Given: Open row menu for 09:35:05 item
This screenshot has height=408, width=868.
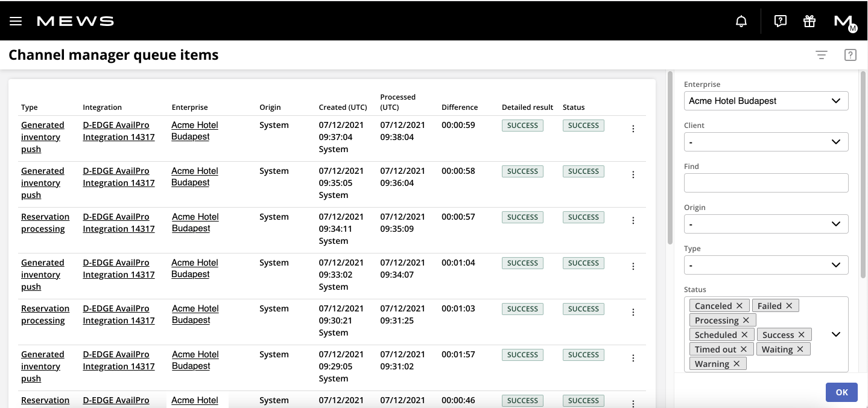Looking at the screenshot, I should click(x=633, y=174).
